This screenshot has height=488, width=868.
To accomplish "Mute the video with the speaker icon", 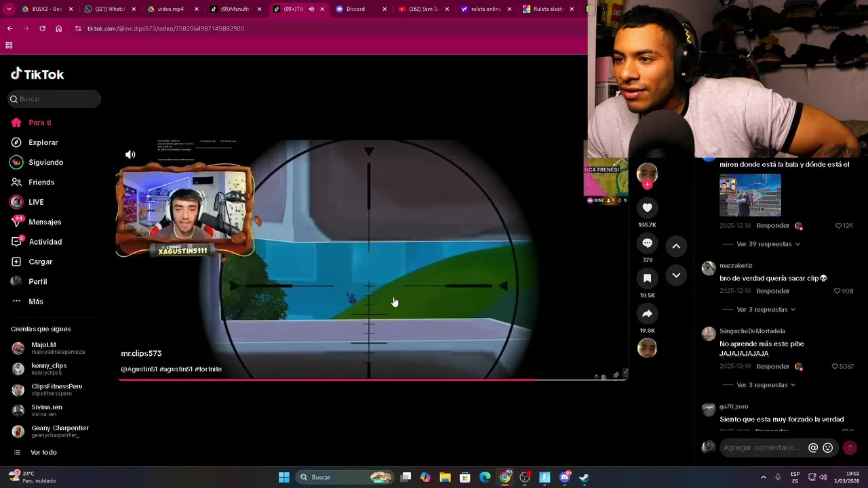I will click(130, 155).
